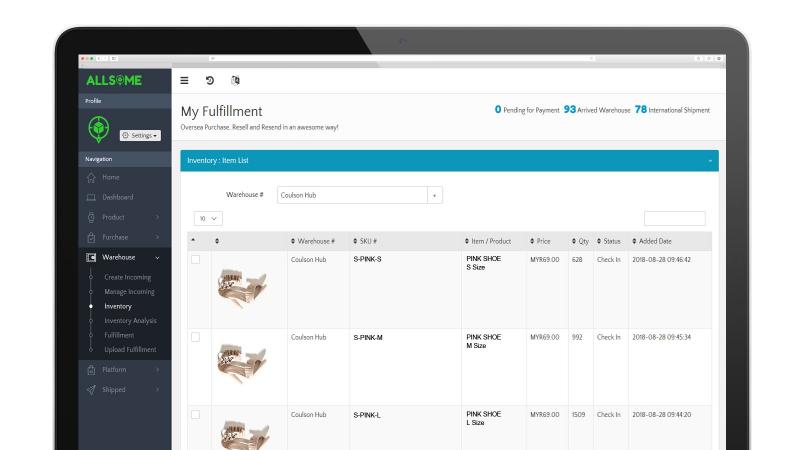The height and width of the screenshot is (450, 800).
Task: Sort table by the Price column
Action: click(540, 241)
